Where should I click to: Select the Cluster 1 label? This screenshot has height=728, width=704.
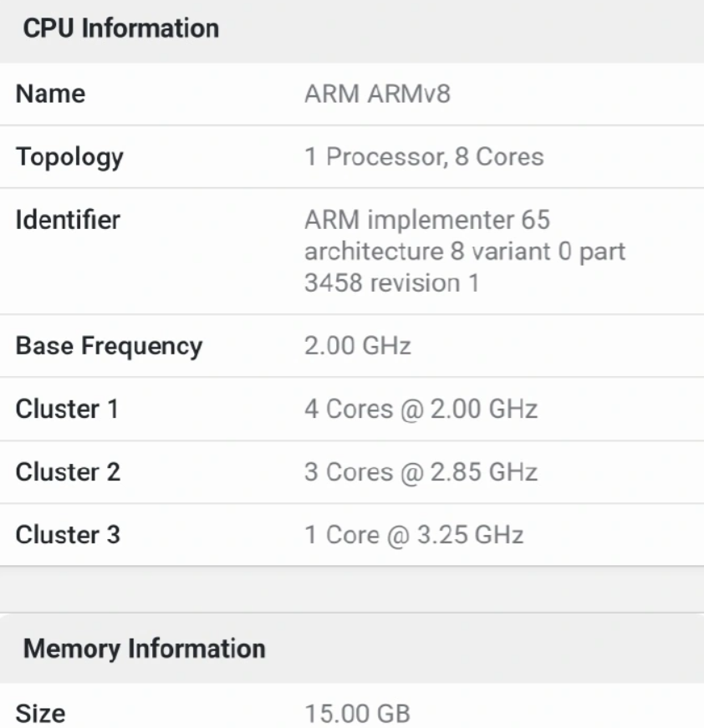pos(68,410)
